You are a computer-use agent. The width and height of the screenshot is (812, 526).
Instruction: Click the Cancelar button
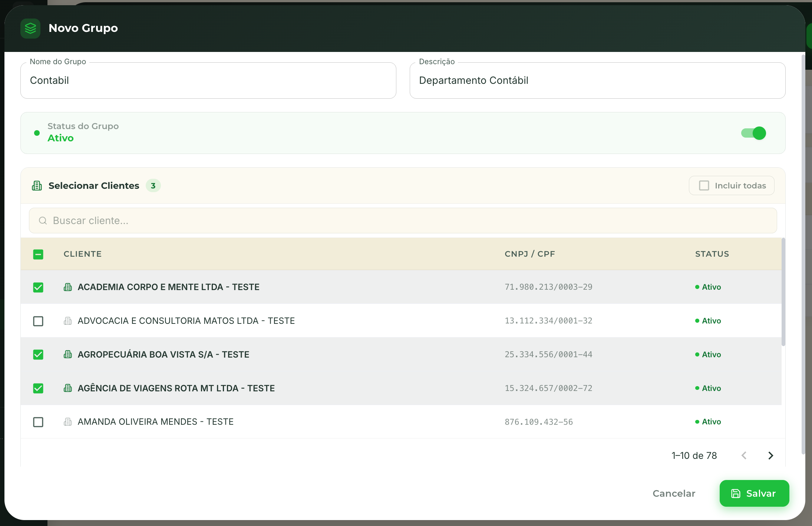[674, 493]
